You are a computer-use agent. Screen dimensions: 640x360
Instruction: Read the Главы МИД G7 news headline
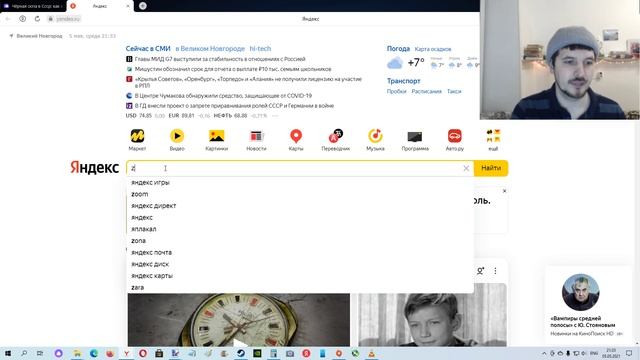[220, 59]
